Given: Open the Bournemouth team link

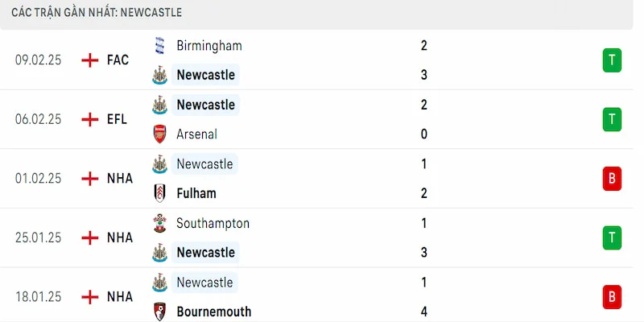Looking at the screenshot, I should [x=213, y=312].
